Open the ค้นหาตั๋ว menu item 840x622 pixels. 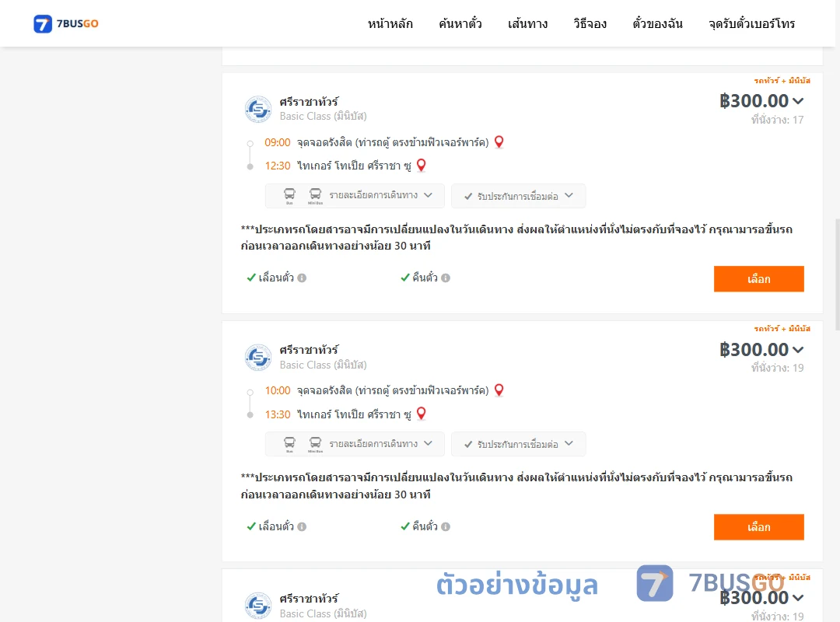coord(460,23)
